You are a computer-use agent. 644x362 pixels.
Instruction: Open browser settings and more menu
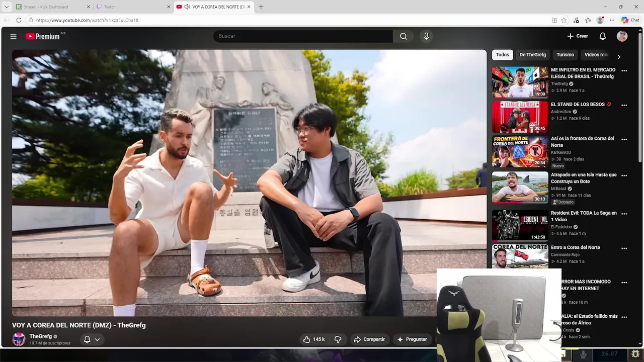pos(612,20)
